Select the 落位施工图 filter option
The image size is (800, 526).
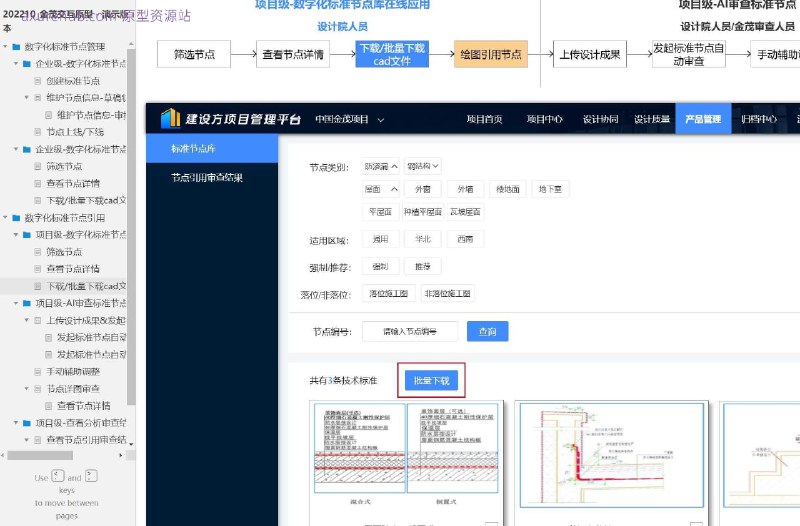(x=388, y=293)
